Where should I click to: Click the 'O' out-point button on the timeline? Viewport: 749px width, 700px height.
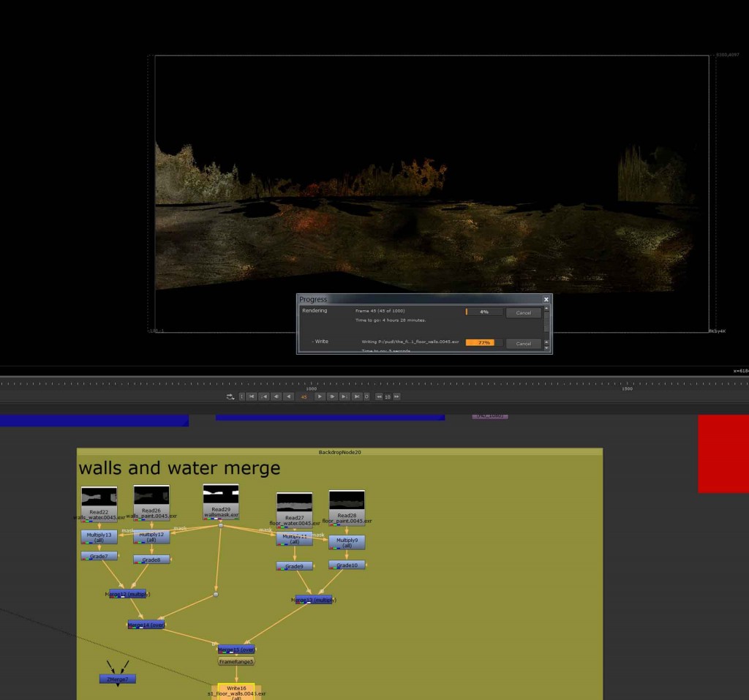pyautogui.click(x=366, y=396)
